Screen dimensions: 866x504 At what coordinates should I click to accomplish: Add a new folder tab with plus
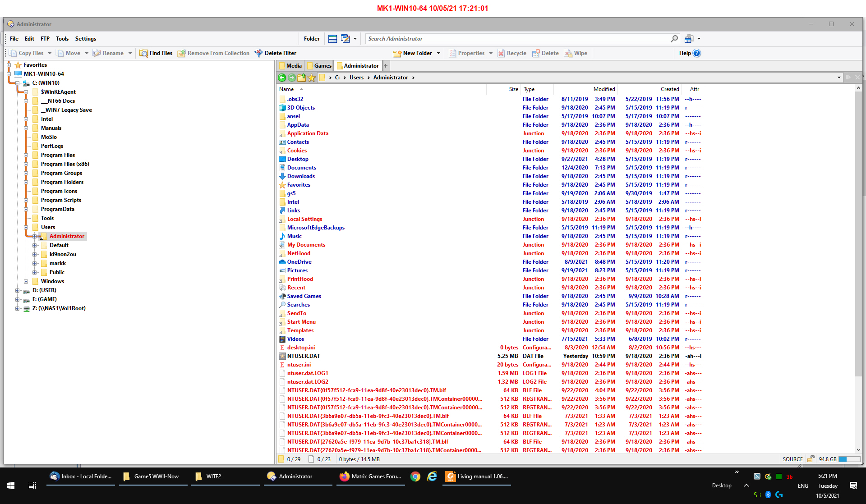pos(386,66)
